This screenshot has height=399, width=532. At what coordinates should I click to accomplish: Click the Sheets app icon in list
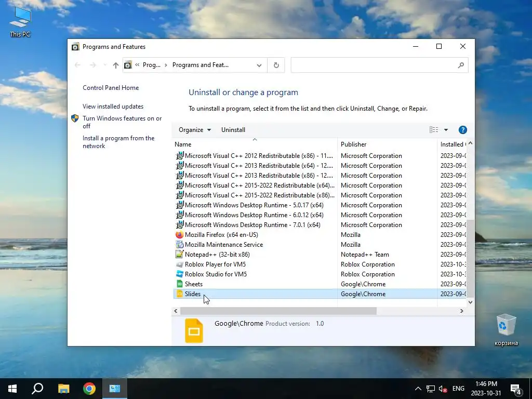point(179,284)
